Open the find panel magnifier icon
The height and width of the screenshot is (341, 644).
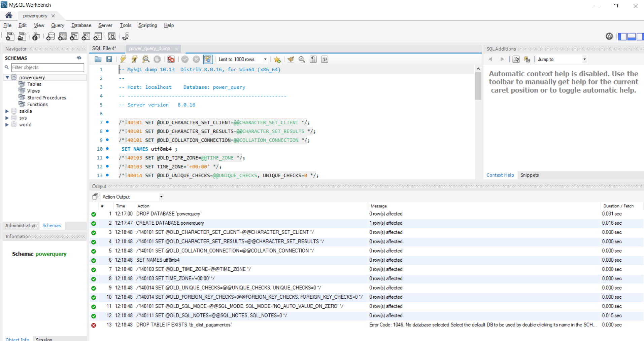[x=302, y=59]
